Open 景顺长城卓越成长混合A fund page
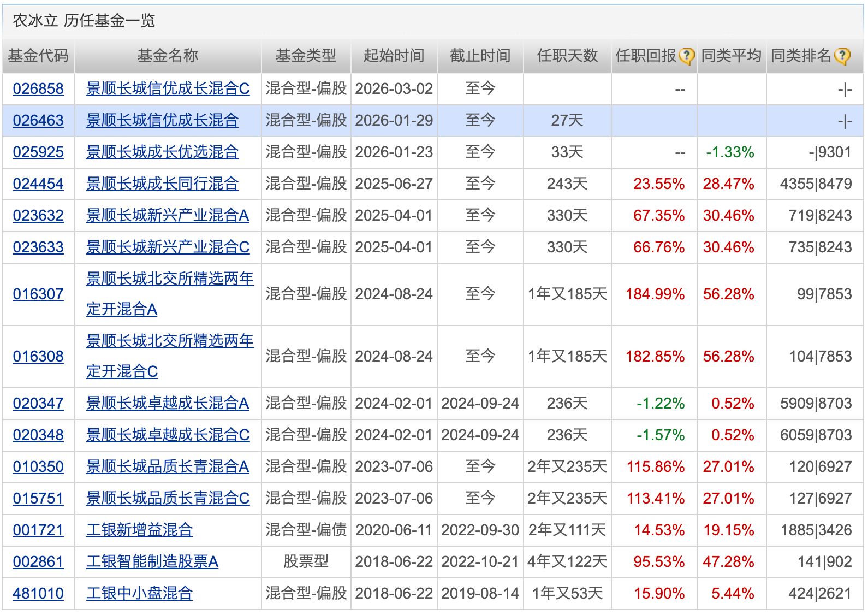The width and height of the screenshot is (868, 615). 167,403
